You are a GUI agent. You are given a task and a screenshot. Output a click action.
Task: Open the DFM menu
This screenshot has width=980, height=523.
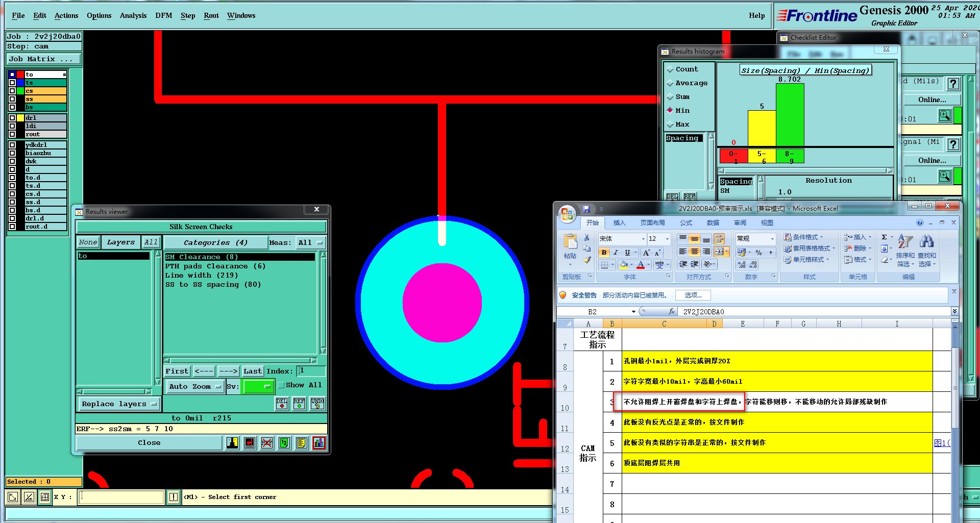coord(164,16)
